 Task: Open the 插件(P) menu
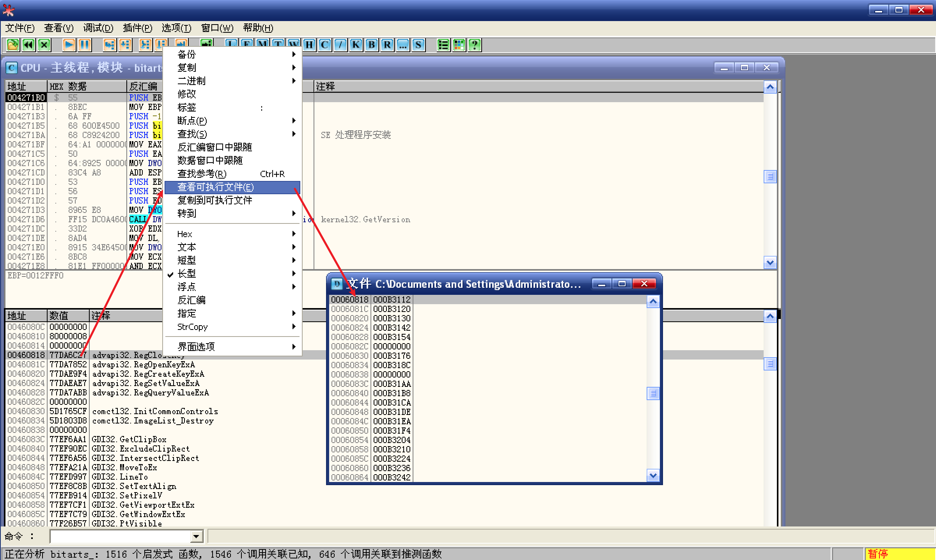[137, 28]
